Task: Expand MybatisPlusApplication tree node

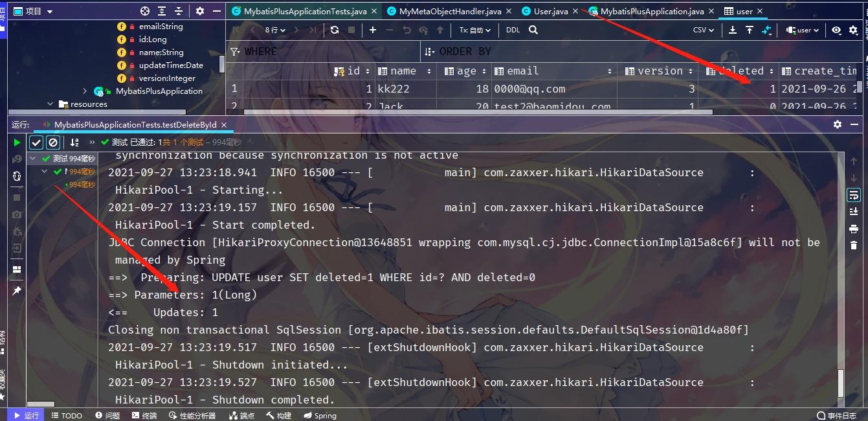Action: [x=85, y=91]
